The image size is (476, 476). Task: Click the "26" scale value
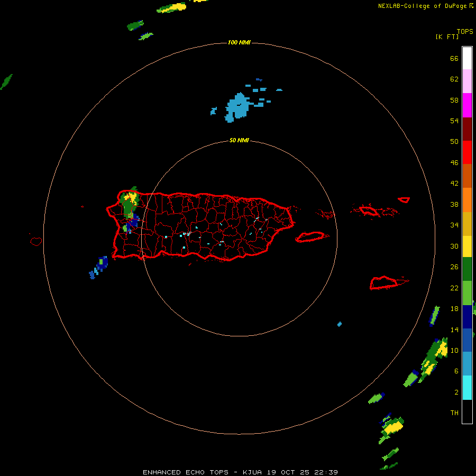point(454,267)
